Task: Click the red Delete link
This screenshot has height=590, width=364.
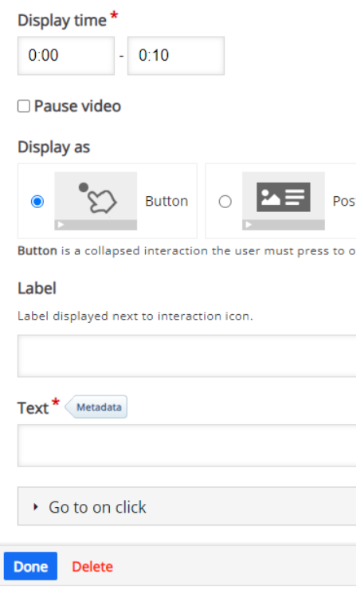Action: 92,566
